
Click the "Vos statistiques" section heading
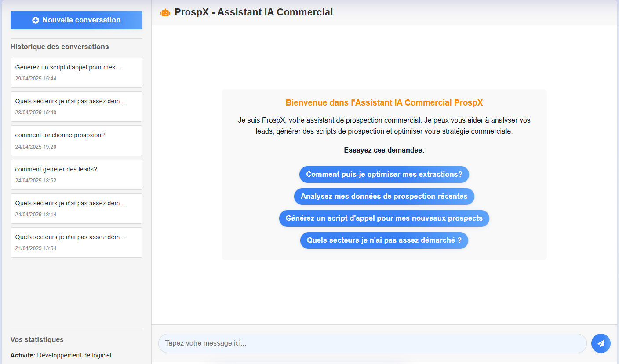[x=37, y=339]
